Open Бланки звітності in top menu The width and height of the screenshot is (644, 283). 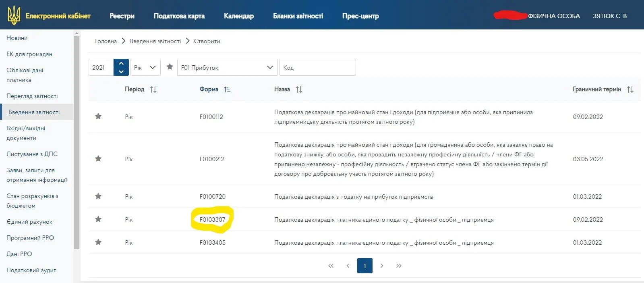(298, 16)
